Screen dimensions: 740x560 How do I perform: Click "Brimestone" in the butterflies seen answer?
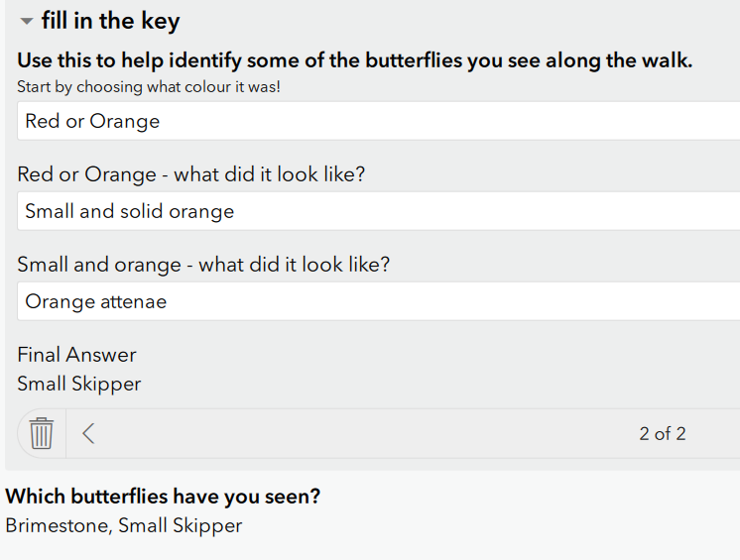(x=55, y=525)
